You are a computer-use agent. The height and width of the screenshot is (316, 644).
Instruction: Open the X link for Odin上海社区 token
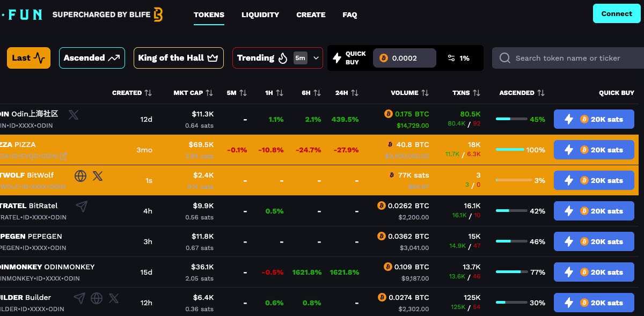coord(74,114)
